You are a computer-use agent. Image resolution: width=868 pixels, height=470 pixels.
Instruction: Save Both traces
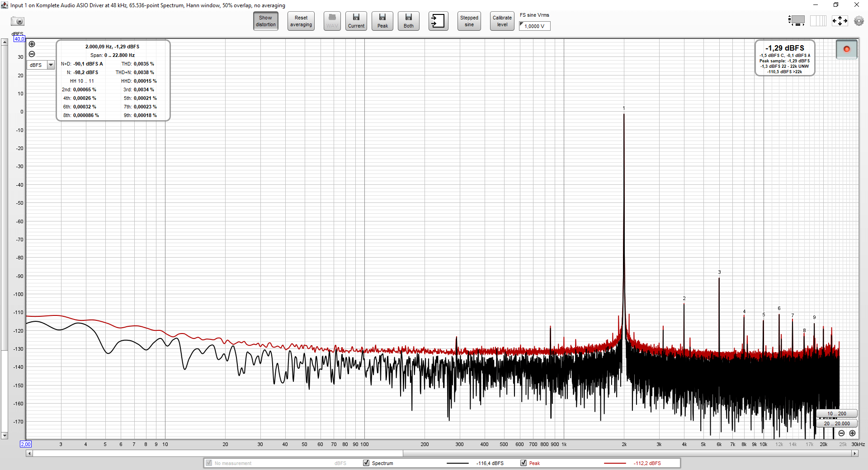pos(409,21)
